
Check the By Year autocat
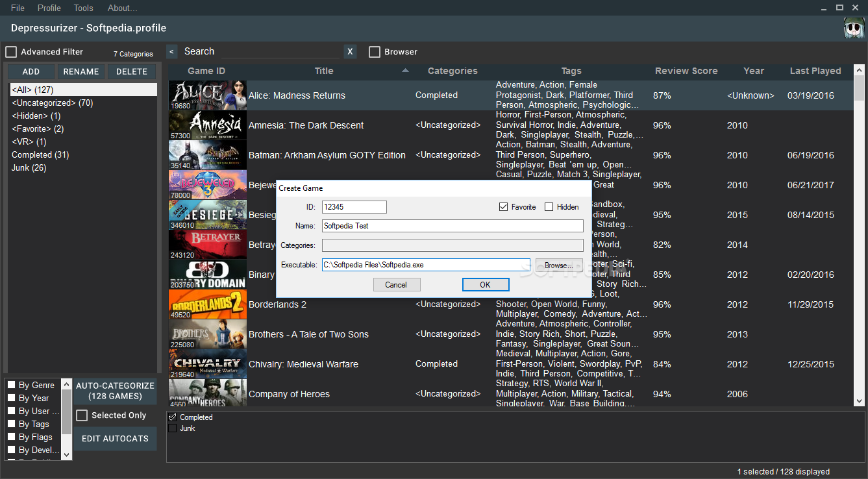[x=11, y=398]
